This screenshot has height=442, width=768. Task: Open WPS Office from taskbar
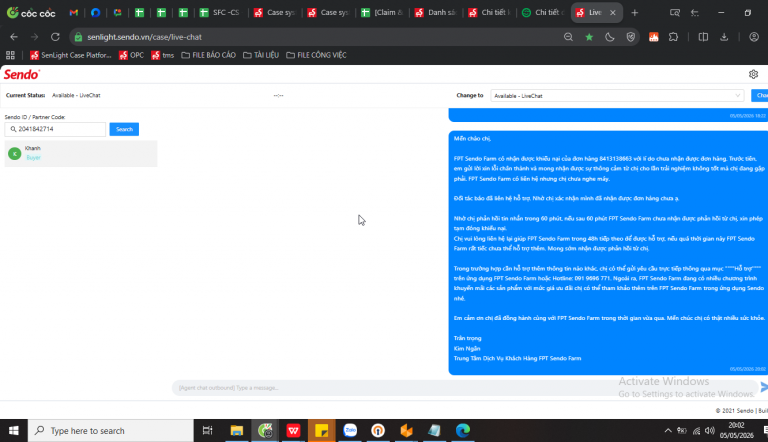(293, 430)
